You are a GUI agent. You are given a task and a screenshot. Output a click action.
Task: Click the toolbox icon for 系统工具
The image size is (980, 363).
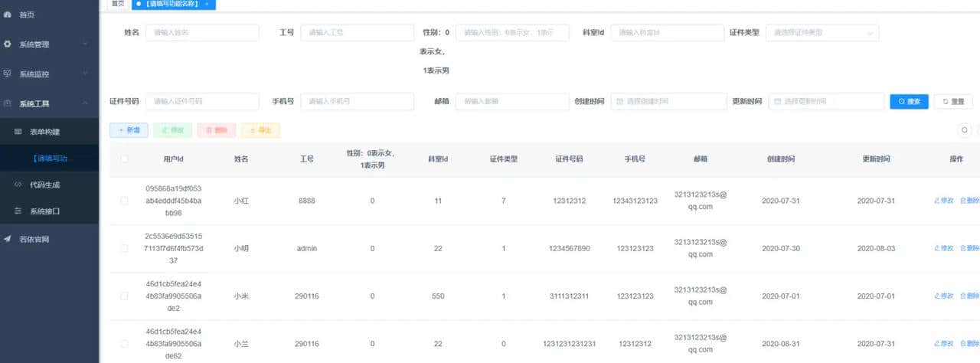click(8, 103)
